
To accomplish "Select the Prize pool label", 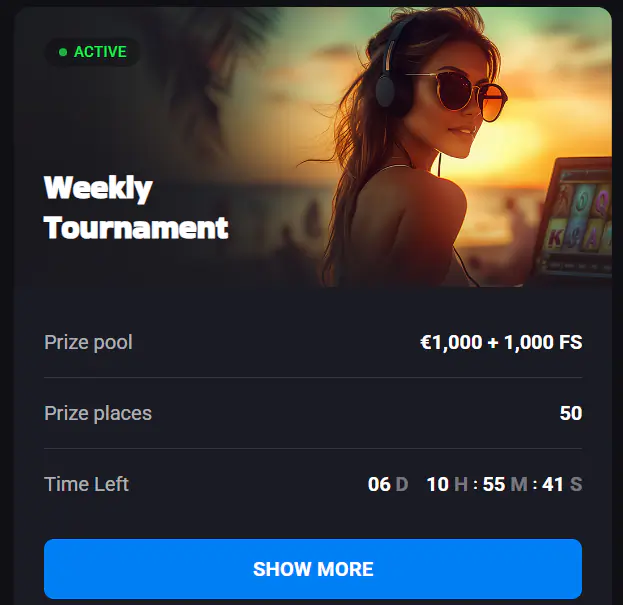I will [x=88, y=342].
